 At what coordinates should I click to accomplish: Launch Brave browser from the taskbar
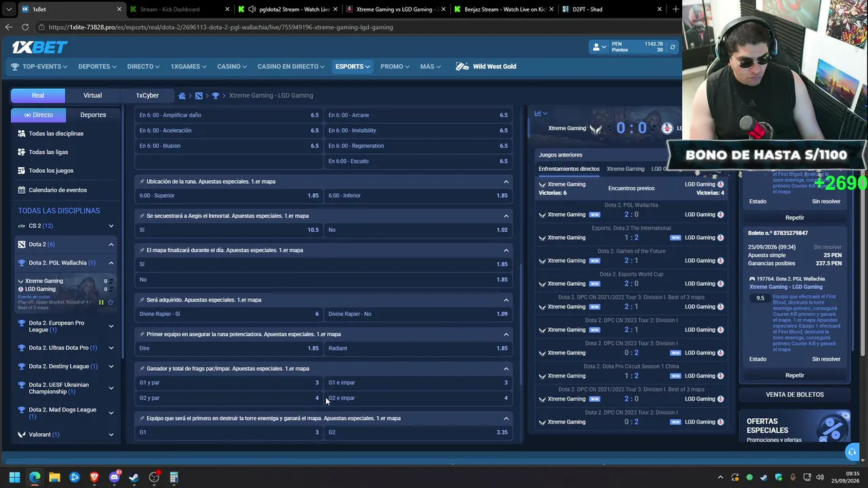[x=94, y=477]
